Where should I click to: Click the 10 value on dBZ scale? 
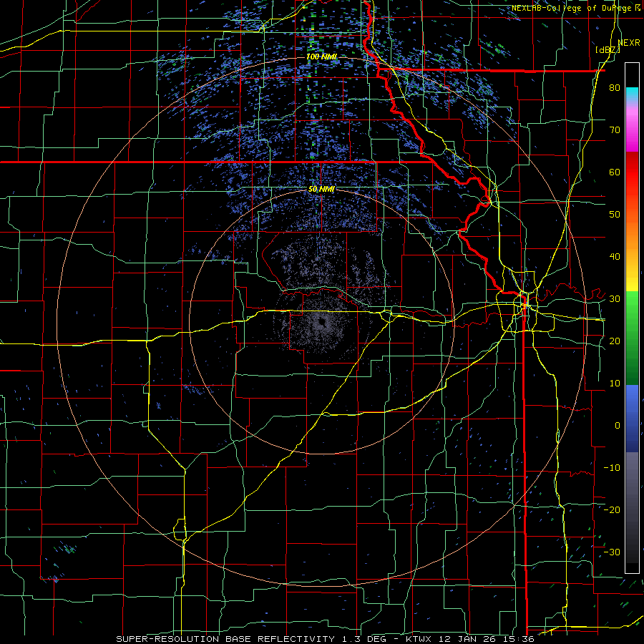pyautogui.click(x=615, y=384)
